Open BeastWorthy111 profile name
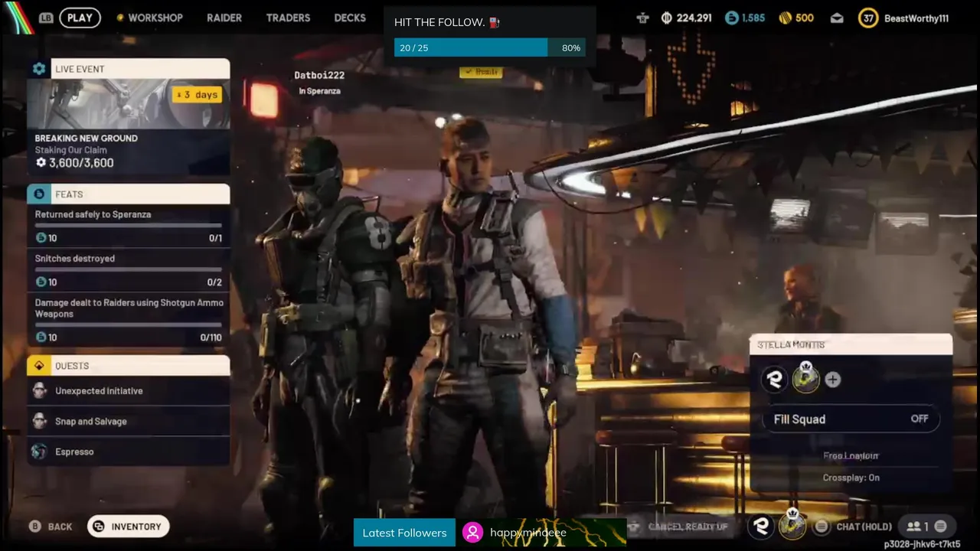The image size is (980, 551). (x=916, y=18)
